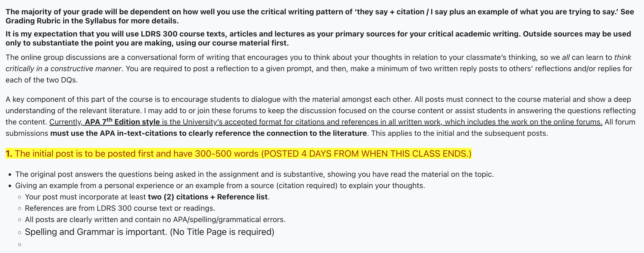Click the 'The original post answers the questions' bullet
644x253 pixels.
tap(254, 174)
